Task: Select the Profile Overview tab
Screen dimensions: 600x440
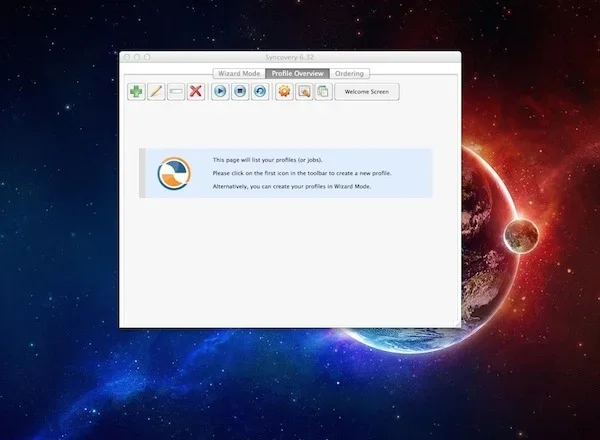Action: pos(298,73)
